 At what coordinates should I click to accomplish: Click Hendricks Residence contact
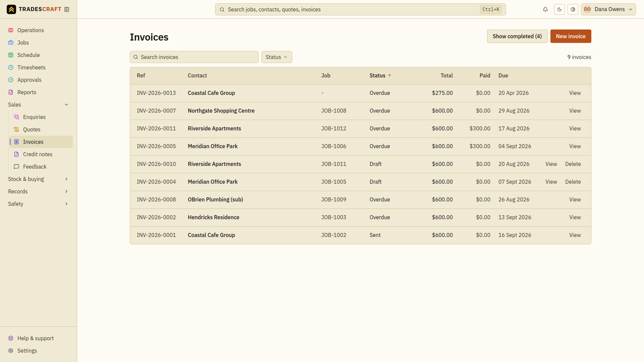pos(213,217)
